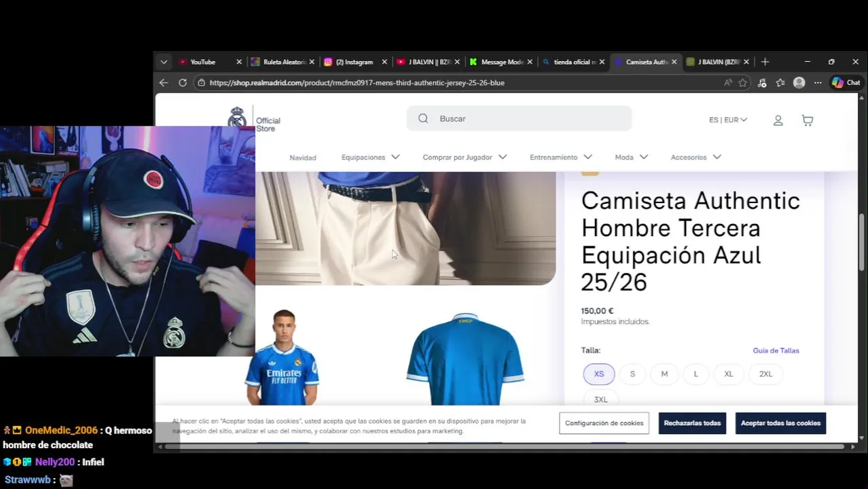This screenshot has height=489, width=868.
Task: Select size 2XL
Action: [765, 374]
